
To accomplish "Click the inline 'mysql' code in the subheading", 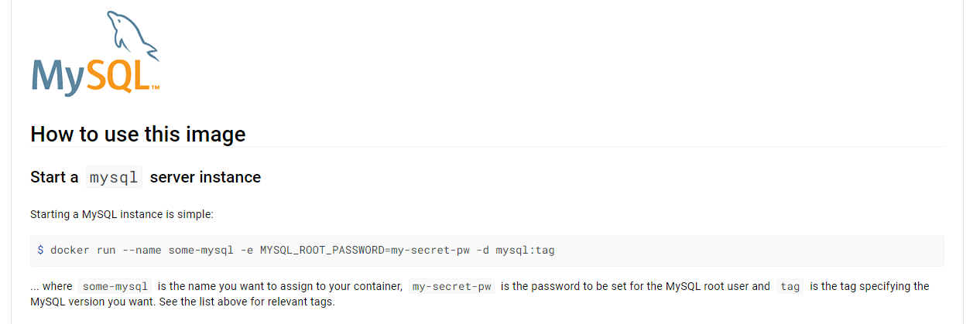I will [x=114, y=177].
